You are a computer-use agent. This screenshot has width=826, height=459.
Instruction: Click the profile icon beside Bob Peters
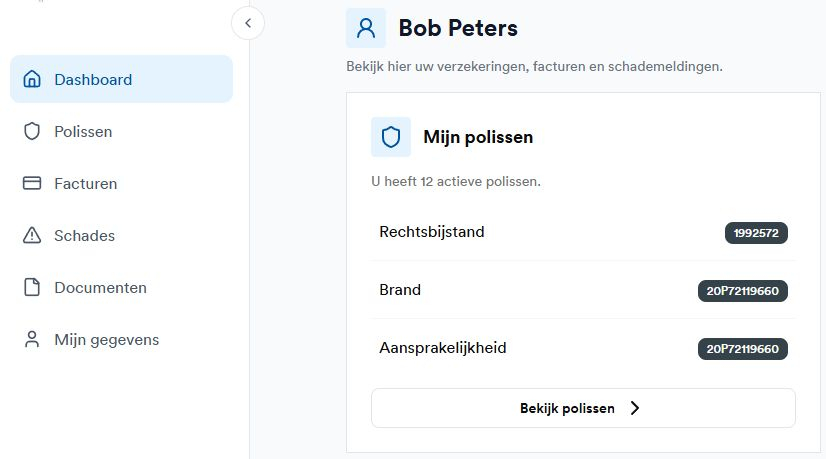(366, 28)
